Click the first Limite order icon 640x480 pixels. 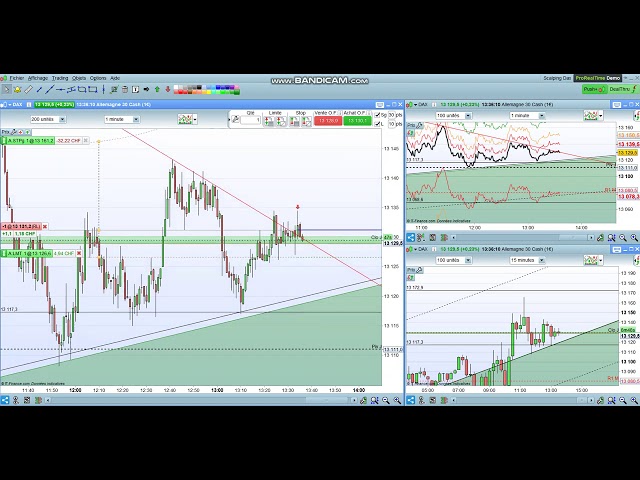click(x=269, y=121)
